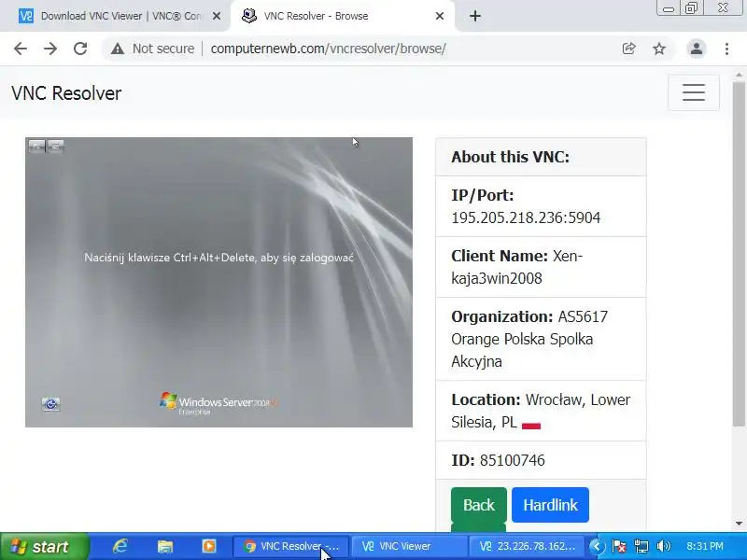Restore the browser window size
The height and width of the screenshot is (560, 747).
(691, 8)
